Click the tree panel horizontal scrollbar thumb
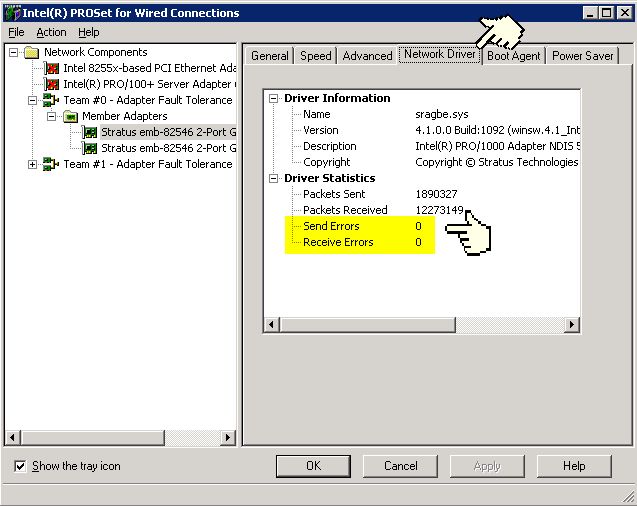This screenshot has height=506, width=637. (x=93, y=437)
